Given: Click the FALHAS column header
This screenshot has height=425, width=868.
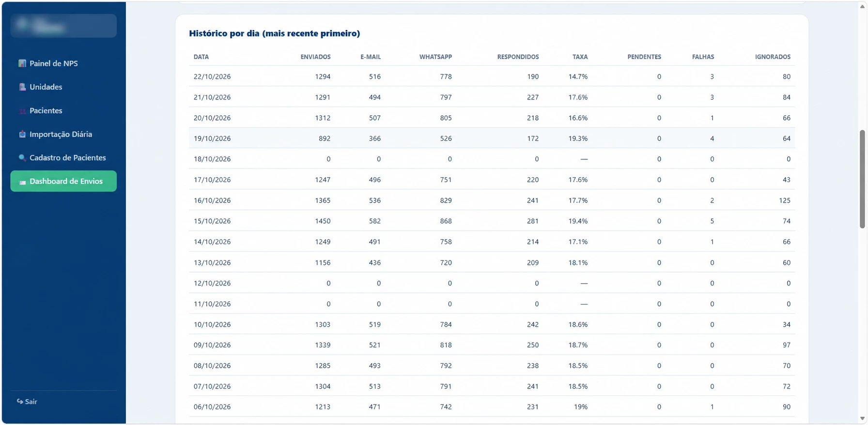Looking at the screenshot, I should [x=703, y=57].
